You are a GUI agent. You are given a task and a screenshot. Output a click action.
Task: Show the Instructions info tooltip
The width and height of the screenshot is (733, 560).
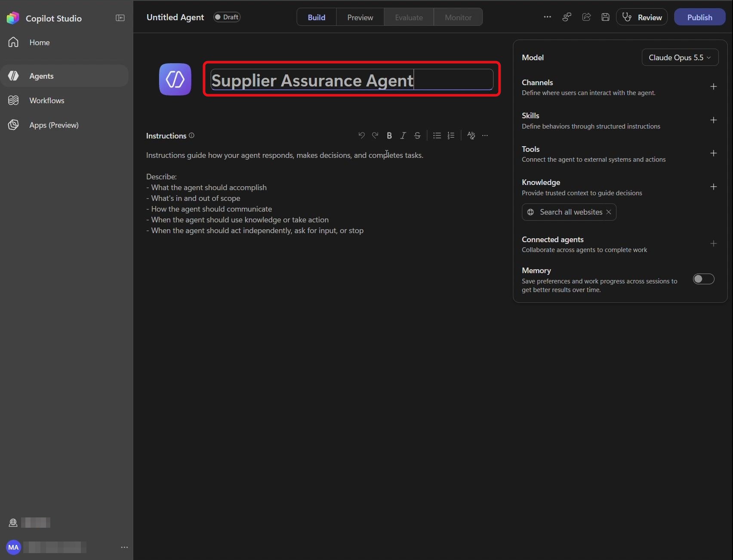click(x=191, y=135)
